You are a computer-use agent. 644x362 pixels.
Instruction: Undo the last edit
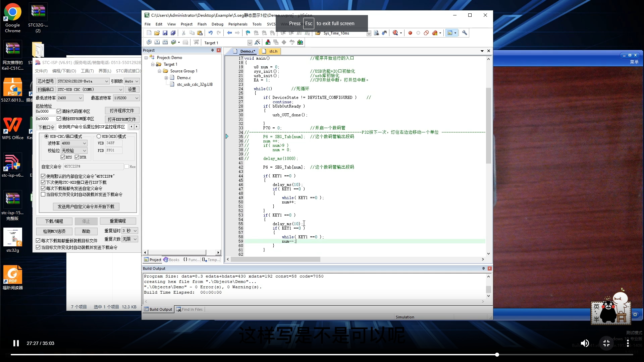pyautogui.click(x=210, y=33)
